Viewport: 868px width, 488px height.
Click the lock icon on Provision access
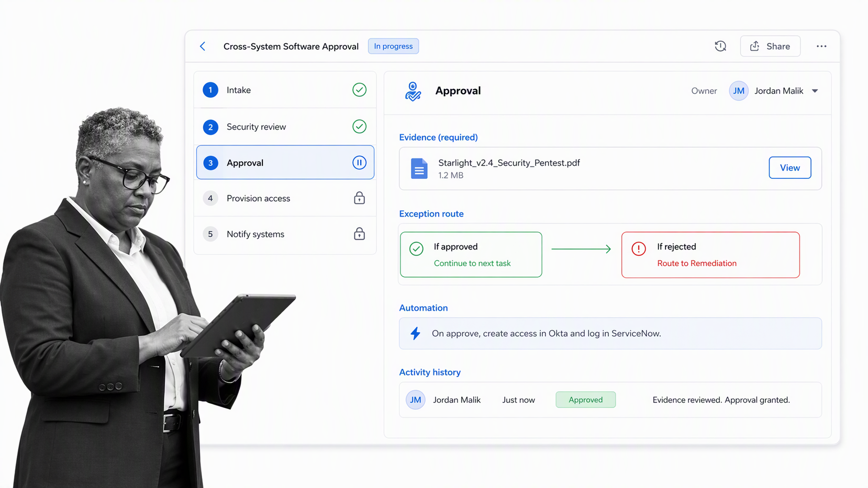pyautogui.click(x=359, y=198)
